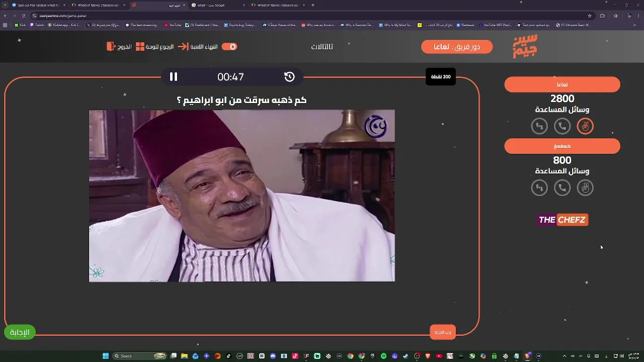The image size is (644, 362).
Task: Click THE CHEFZ sponsor banner
Action: (x=562, y=220)
